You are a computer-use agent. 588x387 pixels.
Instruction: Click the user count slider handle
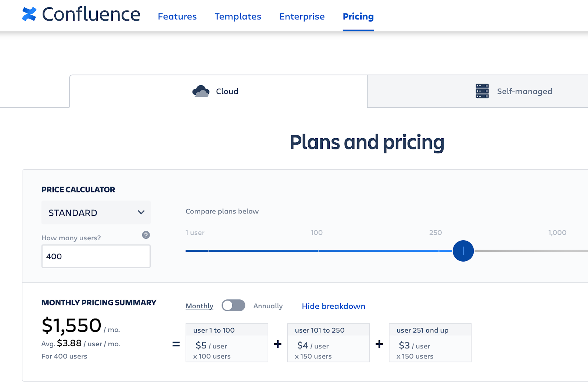(463, 251)
